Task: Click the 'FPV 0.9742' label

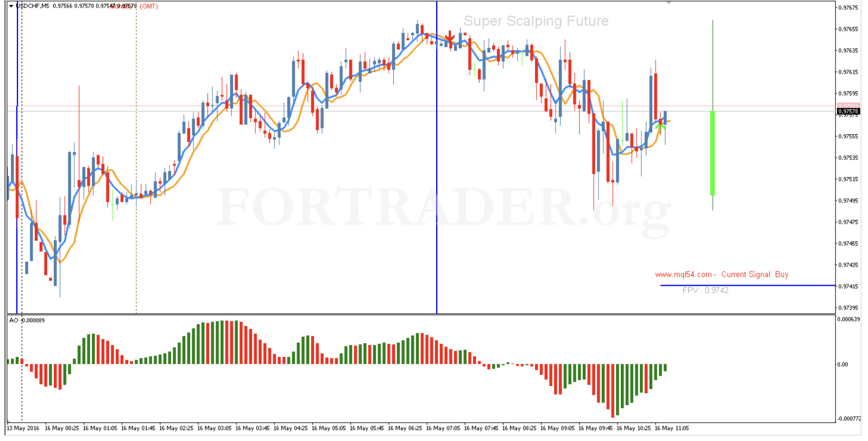Action: click(705, 291)
